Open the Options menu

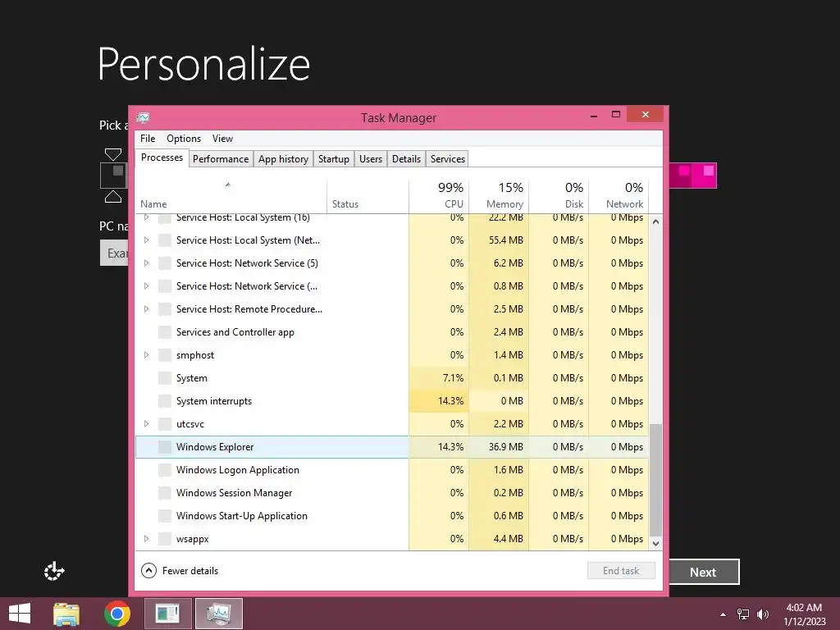(x=184, y=138)
